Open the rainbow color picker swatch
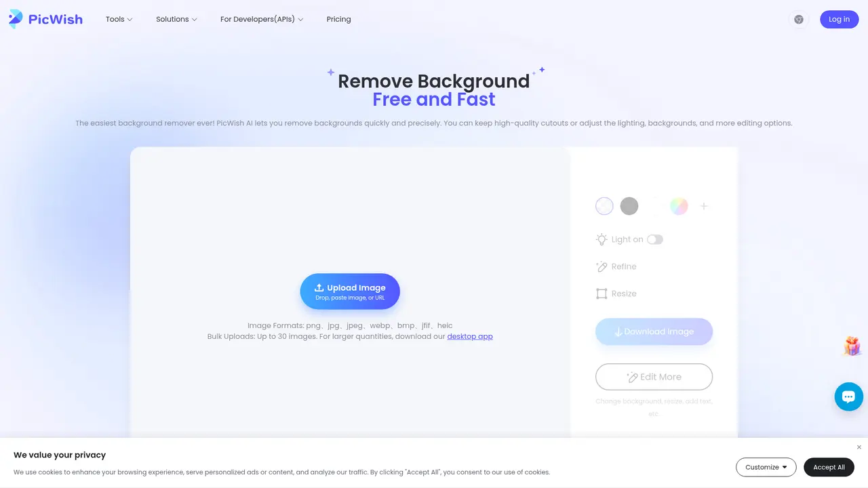Image resolution: width=868 pixels, height=488 pixels. (679, 206)
